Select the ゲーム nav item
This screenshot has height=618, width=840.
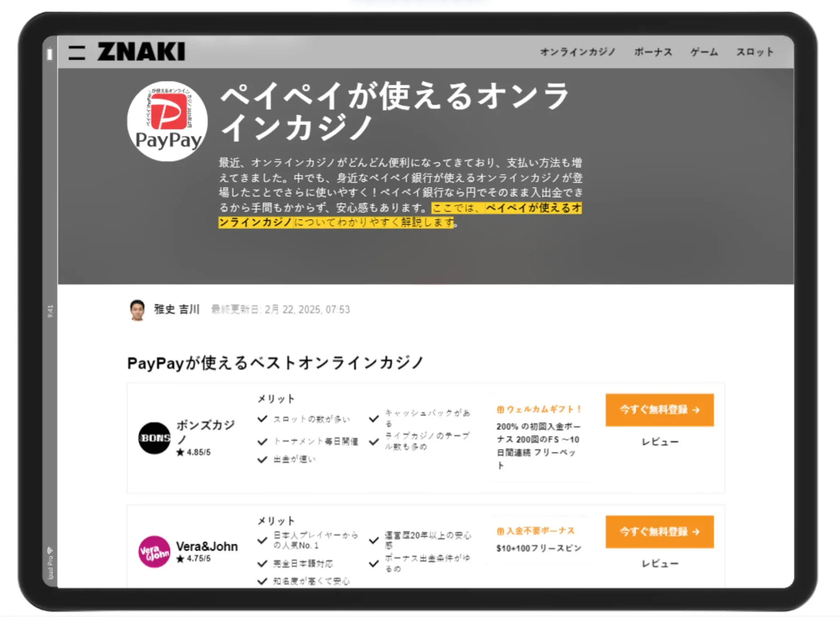(x=704, y=52)
